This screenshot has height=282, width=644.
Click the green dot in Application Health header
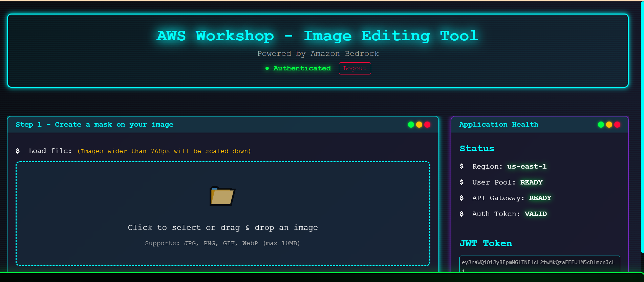tap(601, 125)
